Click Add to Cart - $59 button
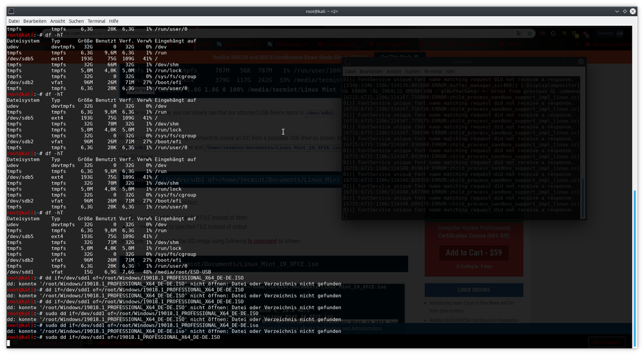 pos(474,253)
